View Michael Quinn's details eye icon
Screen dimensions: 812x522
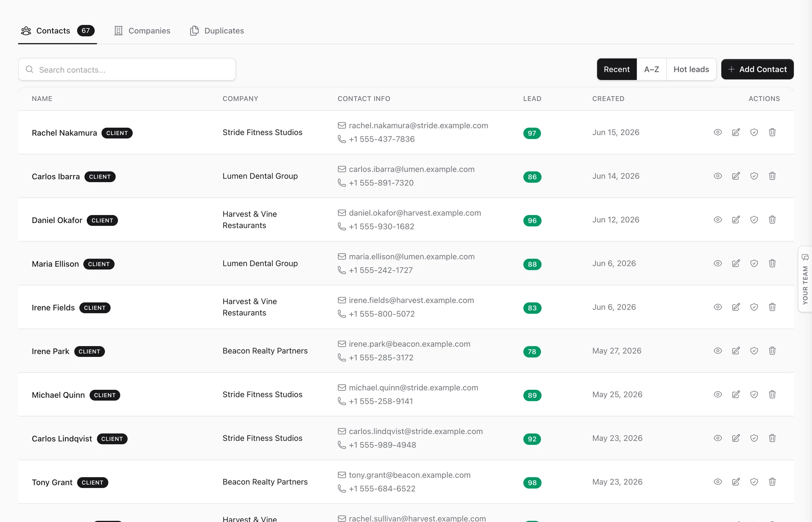[718, 395]
